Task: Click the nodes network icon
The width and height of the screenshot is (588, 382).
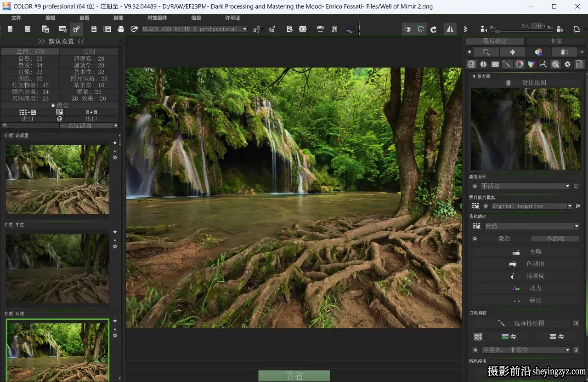Action: pyautogui.click(x=543, y=64)
